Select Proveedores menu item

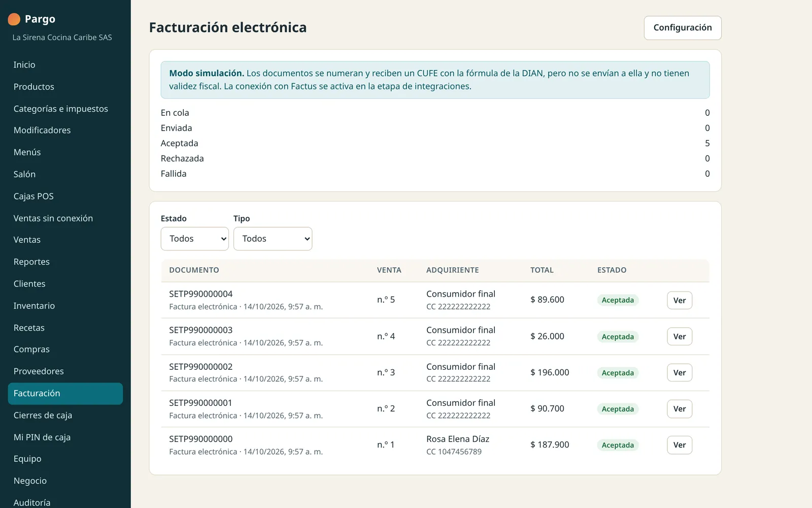pyautogui.click(x=65, y=371)
